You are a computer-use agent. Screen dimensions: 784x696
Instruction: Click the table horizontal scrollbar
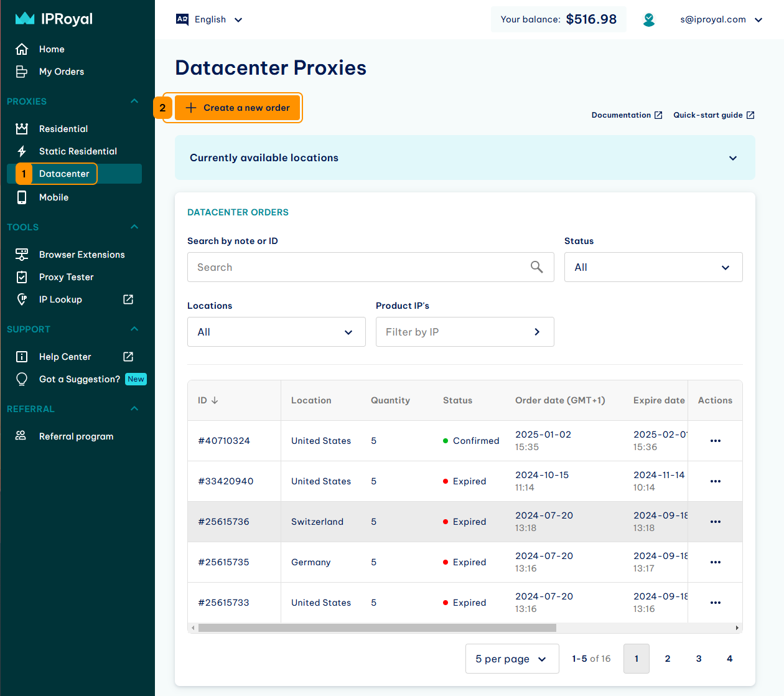377,628
